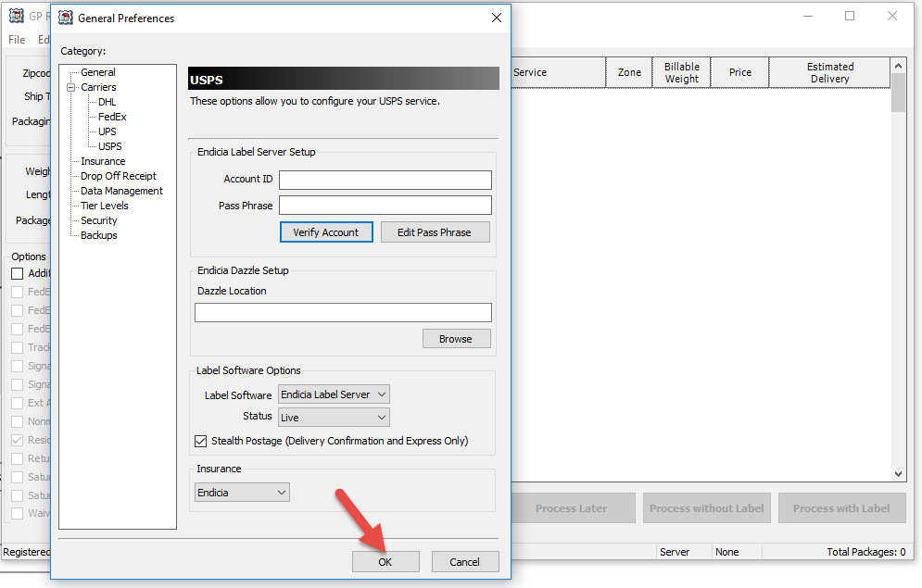Toggle the Stealth Postage checkbox

point(200,441)
